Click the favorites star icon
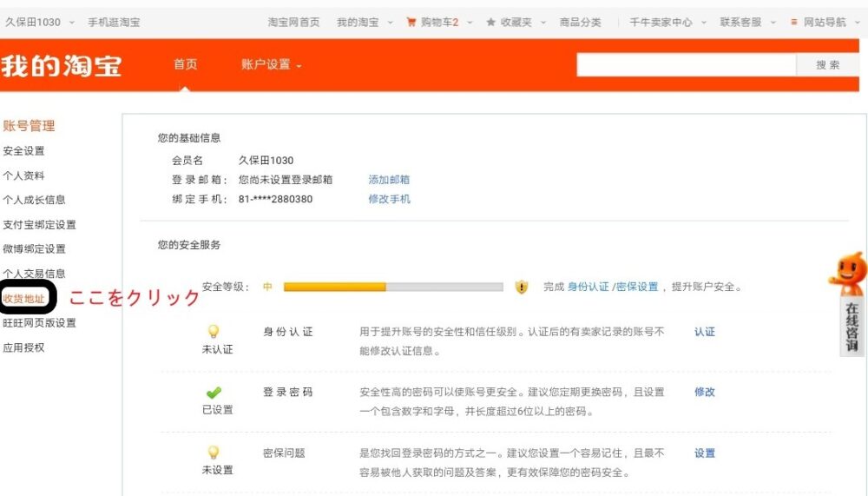The width and height of the screenshot is (868, 496). click(490, 23)
